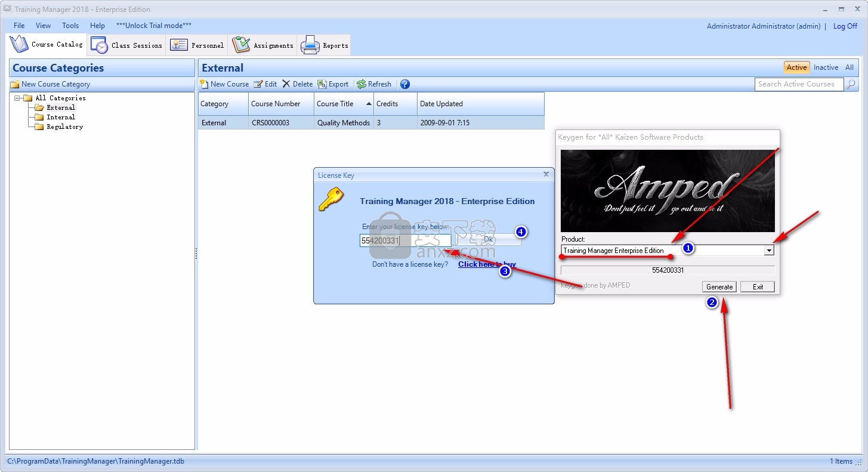
Task: Show Active courses filter
Action: tap(796, 67)
